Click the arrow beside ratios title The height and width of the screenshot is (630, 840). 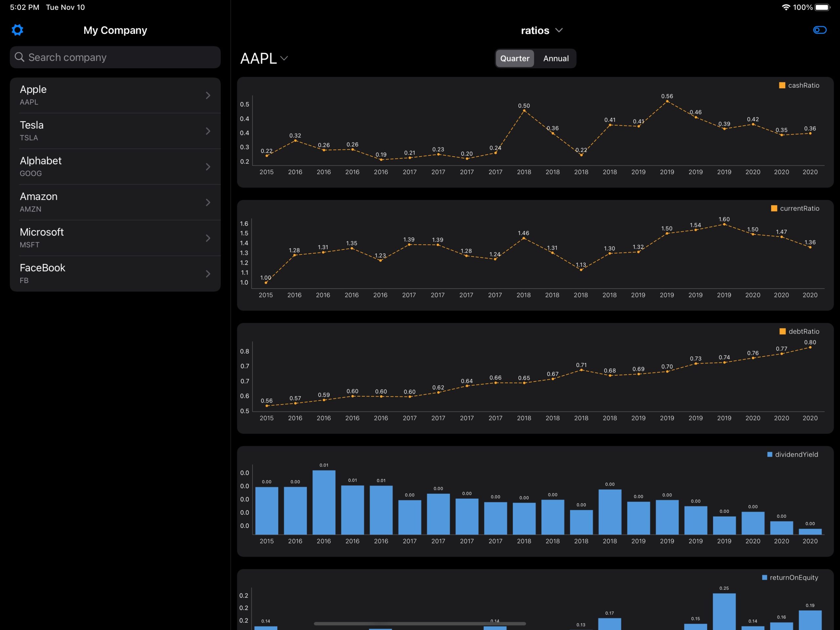click(x=558, y=30)
